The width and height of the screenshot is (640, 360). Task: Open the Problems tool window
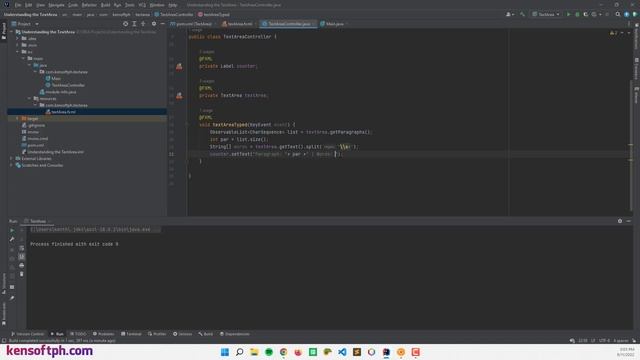[104, 334]
